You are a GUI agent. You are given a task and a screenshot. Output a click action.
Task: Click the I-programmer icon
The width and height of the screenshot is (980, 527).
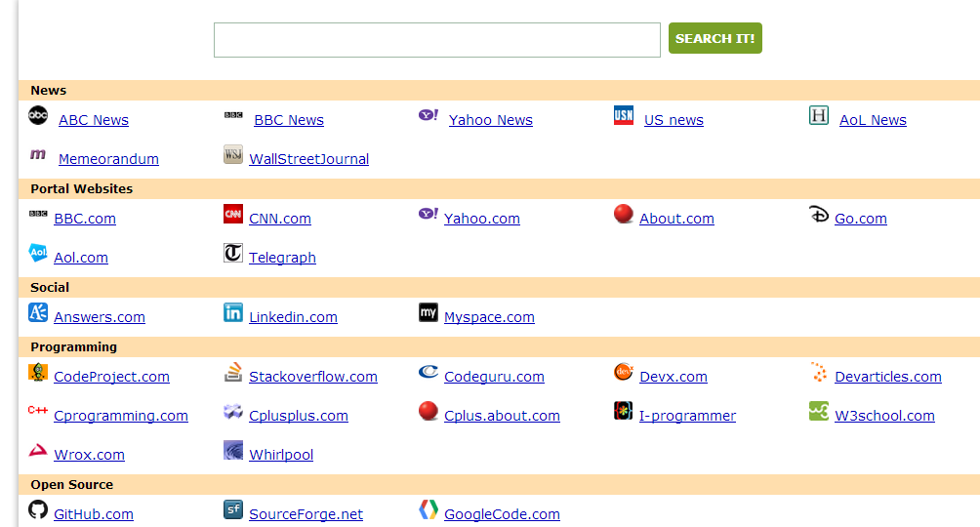[x=623, y=411]
